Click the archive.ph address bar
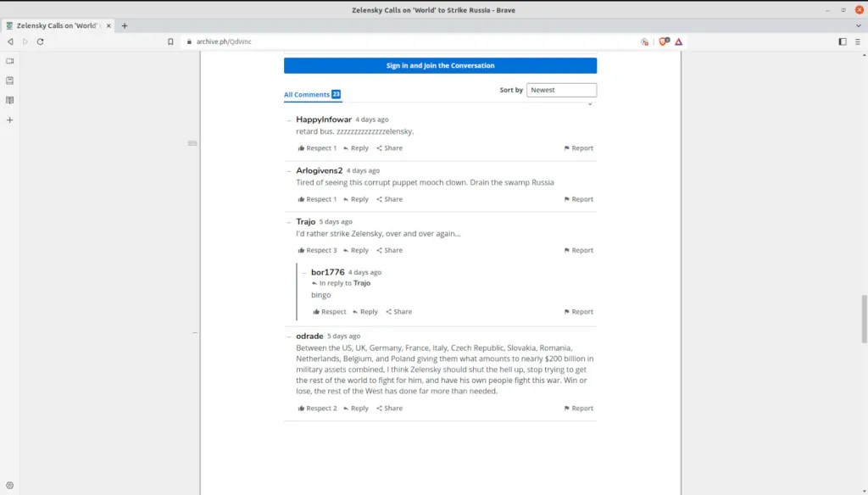The image size is (868, 495). pyautogui.click(x=407, y=42)
